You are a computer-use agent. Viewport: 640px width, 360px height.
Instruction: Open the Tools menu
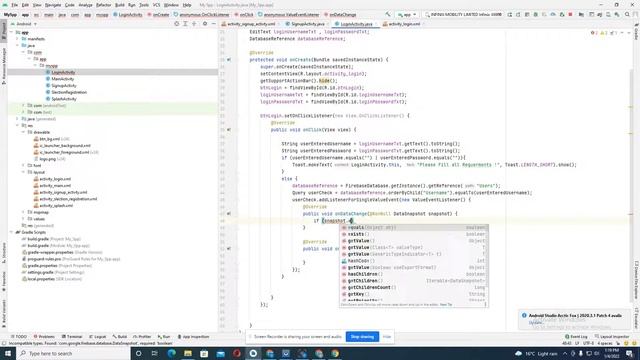tap(144, 5)
